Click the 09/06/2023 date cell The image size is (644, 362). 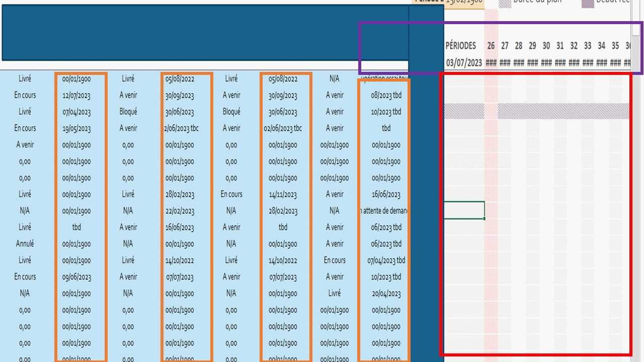[76, 277]
